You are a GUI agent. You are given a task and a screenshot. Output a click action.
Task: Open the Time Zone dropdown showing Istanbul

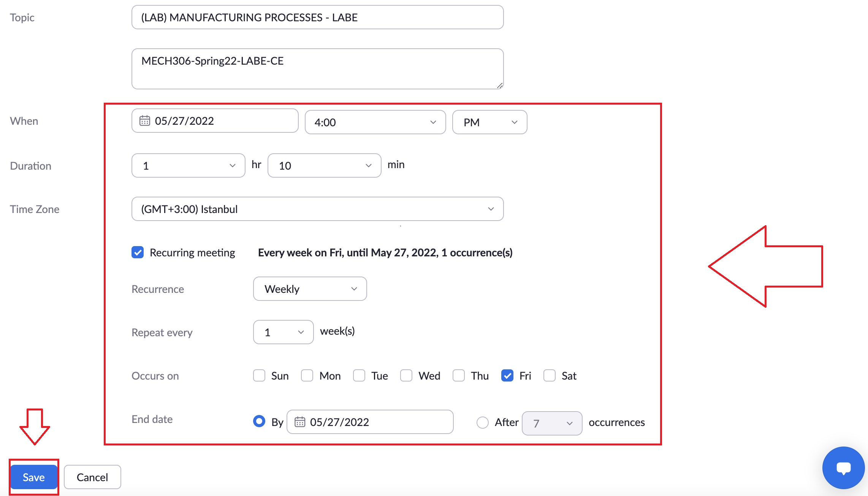coord(317,208)
